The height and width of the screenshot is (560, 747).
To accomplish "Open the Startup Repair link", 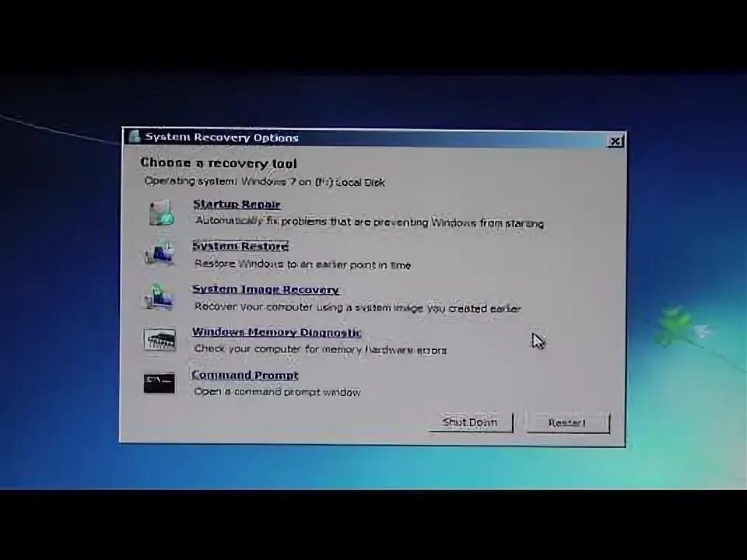I will tap(237, 205).
